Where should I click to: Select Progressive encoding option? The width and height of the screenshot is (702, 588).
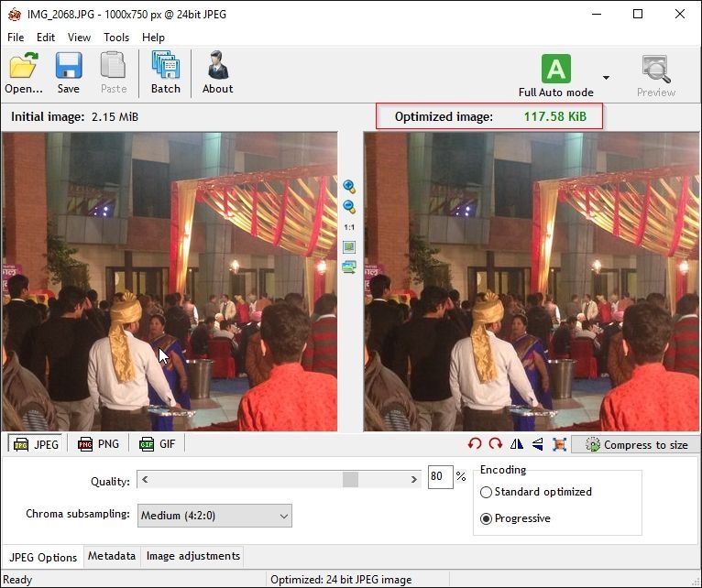(x=515, y=518)
